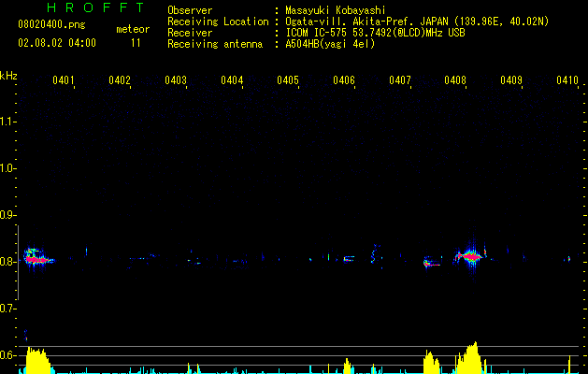
Task: Click the 0410 time marker
Action: click(x=567, y=80)
